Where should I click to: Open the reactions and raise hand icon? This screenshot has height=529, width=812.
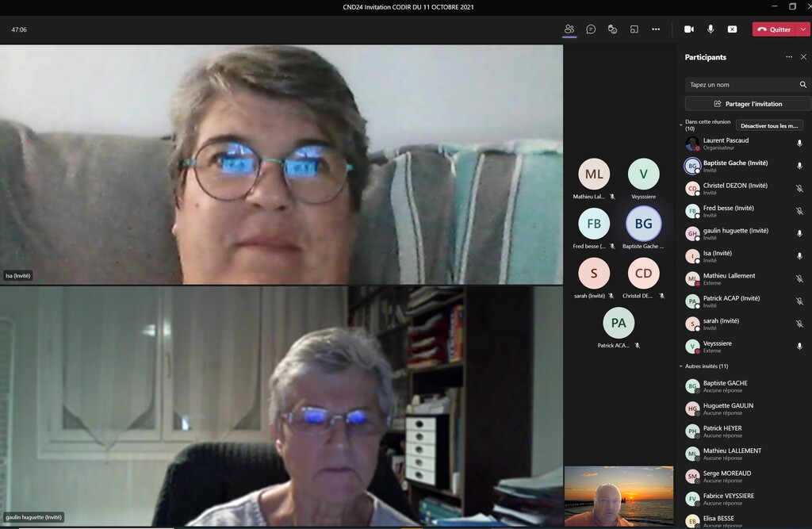point(612,29)
